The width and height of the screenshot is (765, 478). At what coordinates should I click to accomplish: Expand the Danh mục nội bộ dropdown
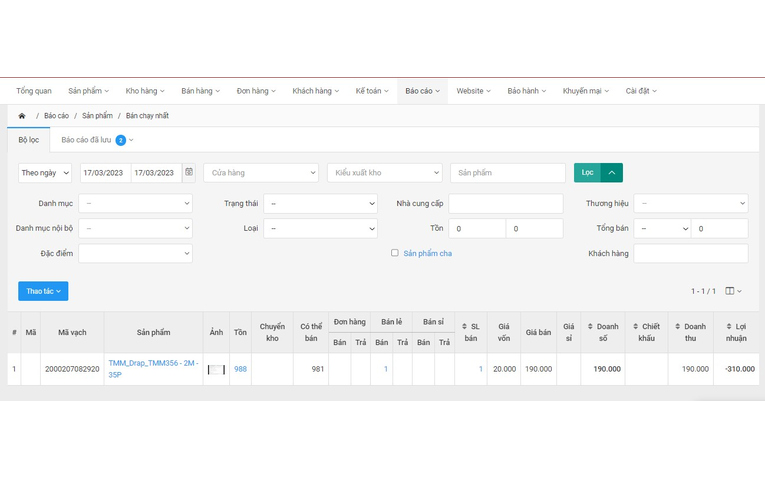(136, 228)
